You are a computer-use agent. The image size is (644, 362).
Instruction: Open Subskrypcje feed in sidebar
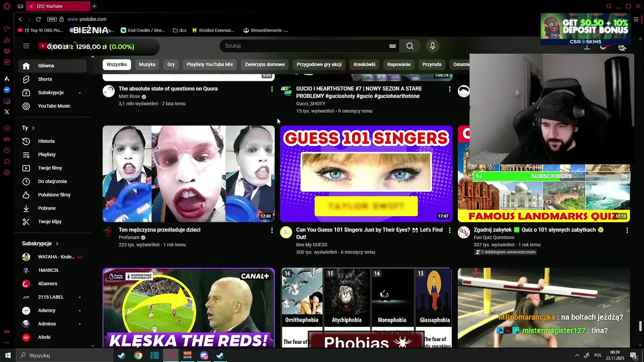pyautogui.click(x=52, y=93)
